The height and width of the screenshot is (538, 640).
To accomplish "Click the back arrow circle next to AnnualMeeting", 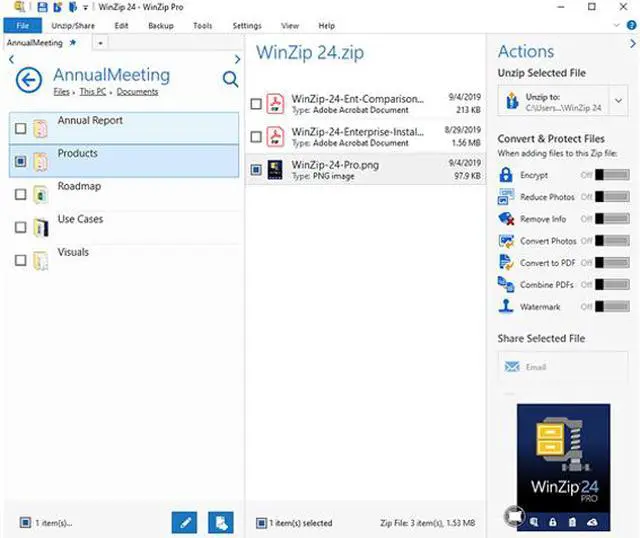I will 29,80.
